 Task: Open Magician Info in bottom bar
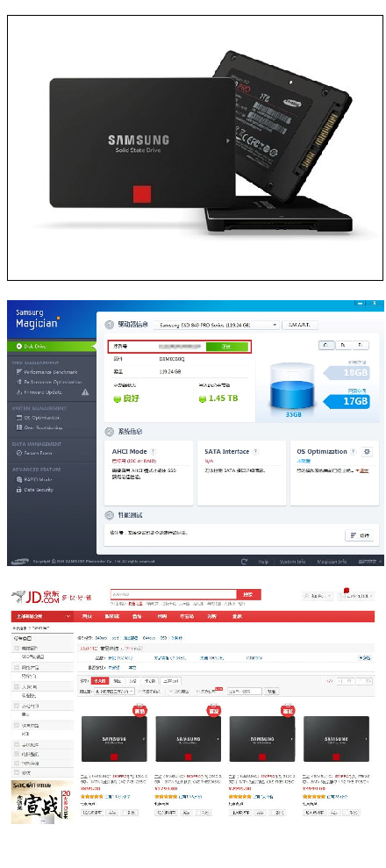(332, 562)
